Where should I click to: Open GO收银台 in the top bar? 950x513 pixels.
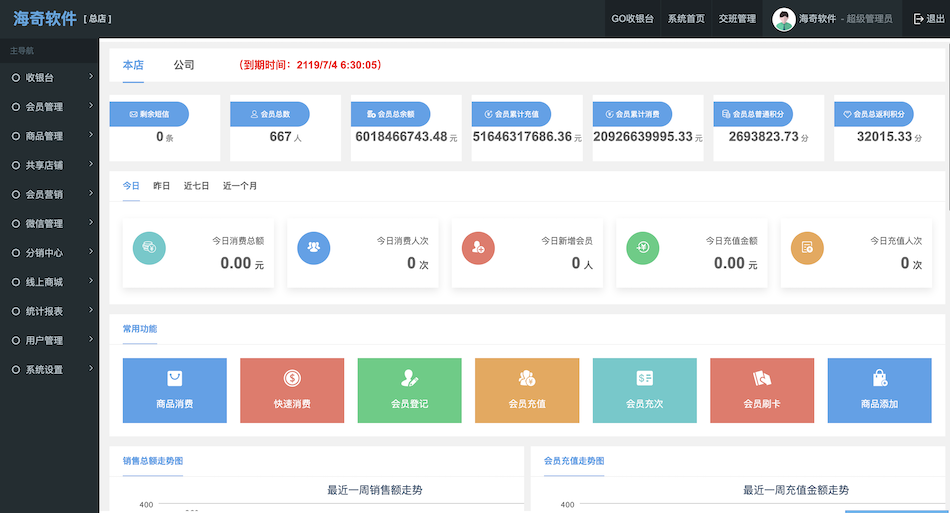(x=633, y=19)
